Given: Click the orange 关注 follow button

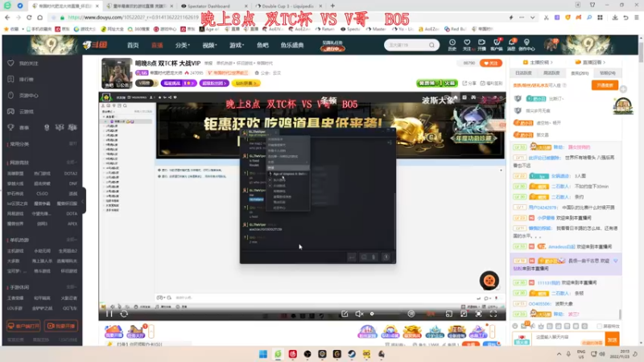Looking at the screenshot, I should tap(491, 64).
